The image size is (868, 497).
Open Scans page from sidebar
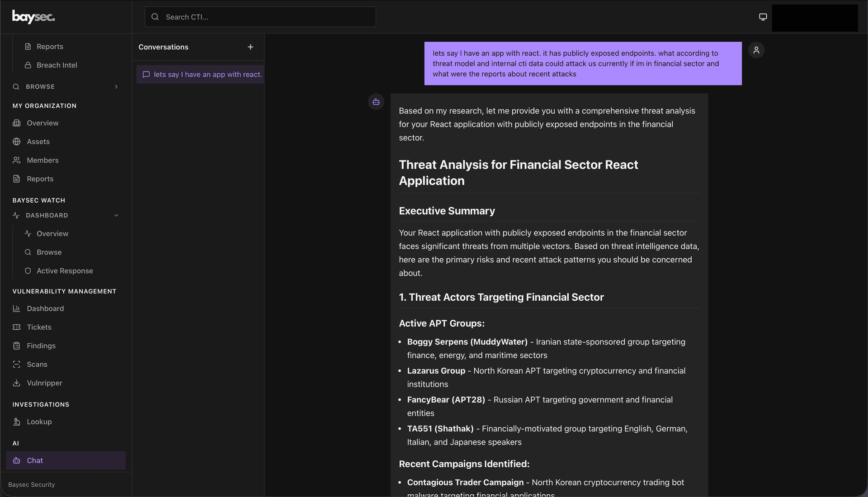pyautogui.click(x=37, y=364)
